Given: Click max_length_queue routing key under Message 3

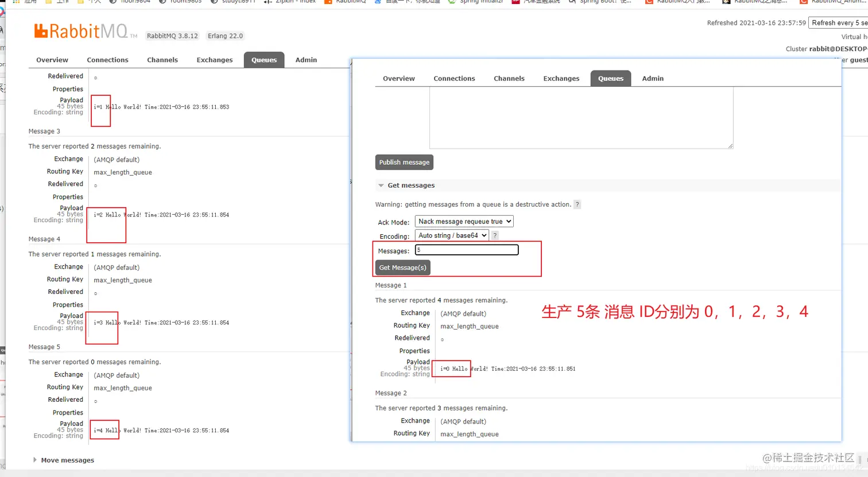Looking at the screenshot, I should [123, 172].
